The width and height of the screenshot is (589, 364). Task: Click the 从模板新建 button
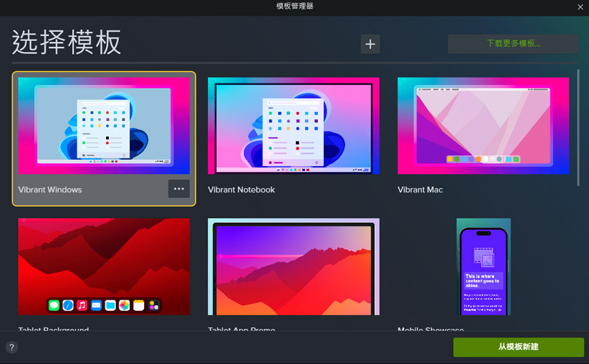pos(518,347)
